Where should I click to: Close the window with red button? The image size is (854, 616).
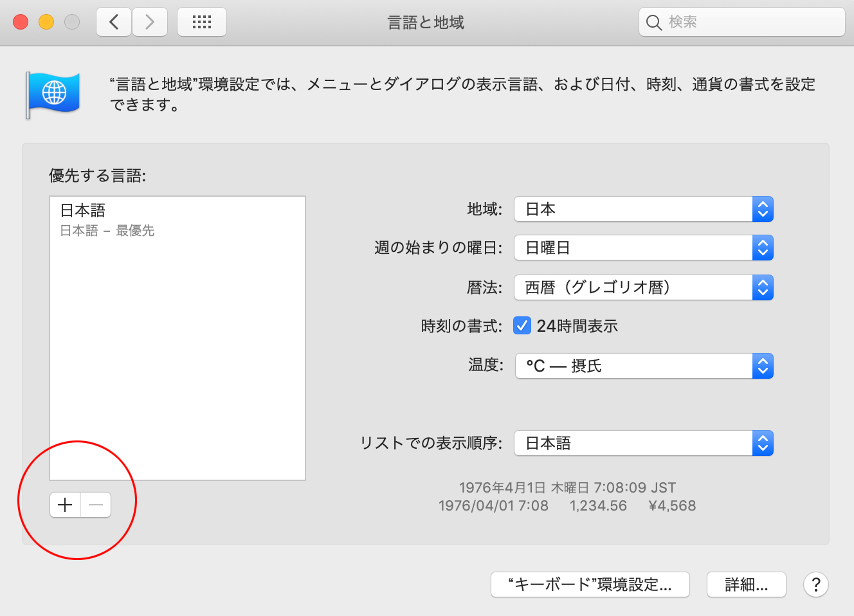tap(21, 23)
